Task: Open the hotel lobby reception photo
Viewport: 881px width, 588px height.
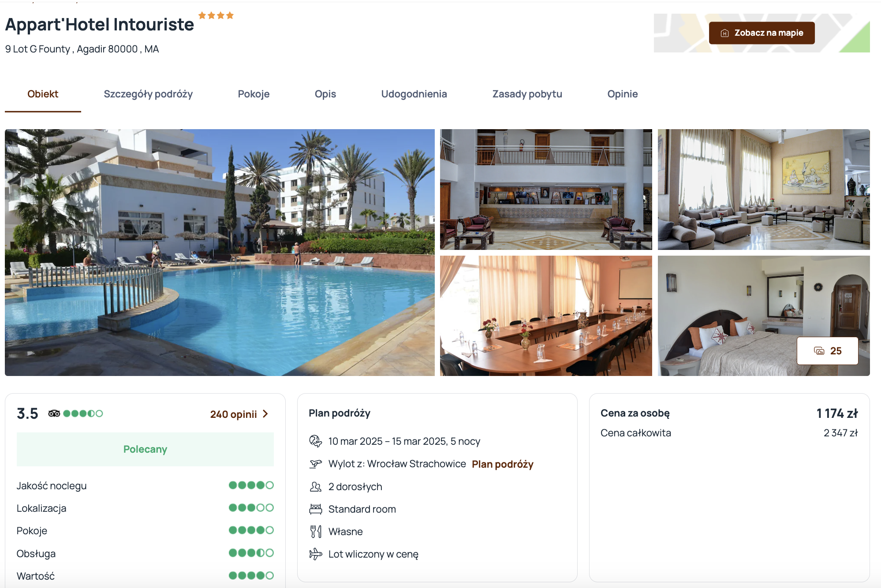Action: [x=546, y=190]
